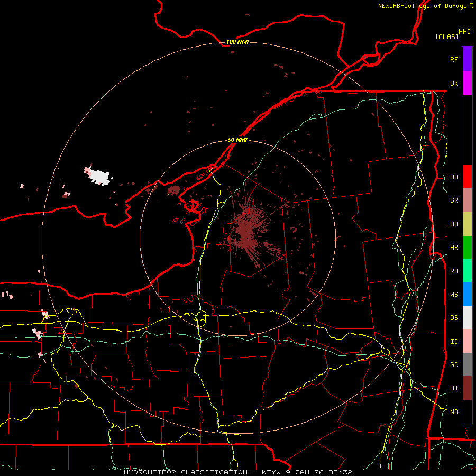Select the gray GC legend swatch
This screenshot has width=476, height=476.
tap(467, 364)
